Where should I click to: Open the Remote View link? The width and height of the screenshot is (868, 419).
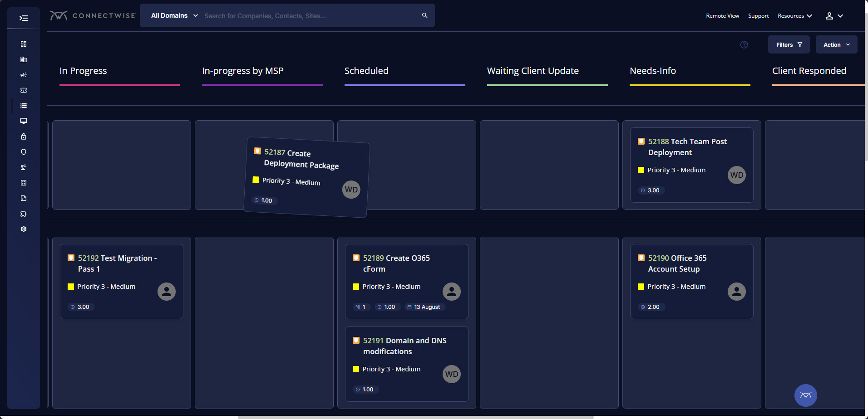coord(722,16)
